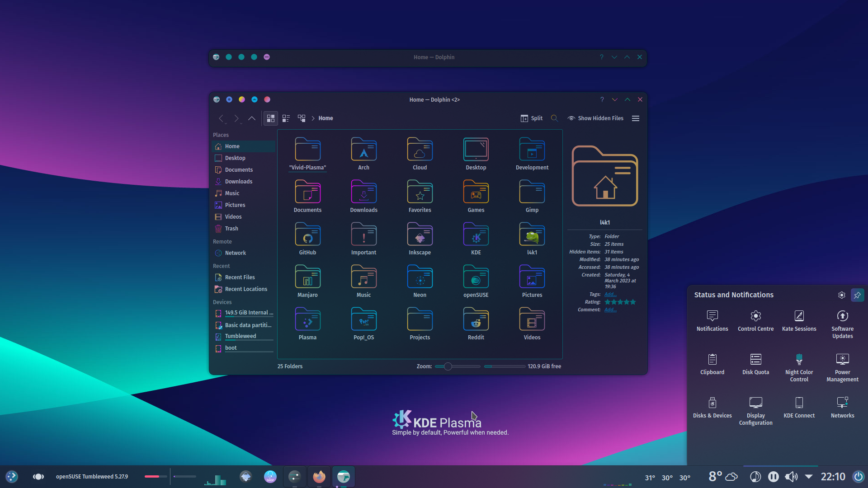Click the Add comment link
Viewport: 868px width, 488px height.
pyautogui.click(x=610, y=310)
